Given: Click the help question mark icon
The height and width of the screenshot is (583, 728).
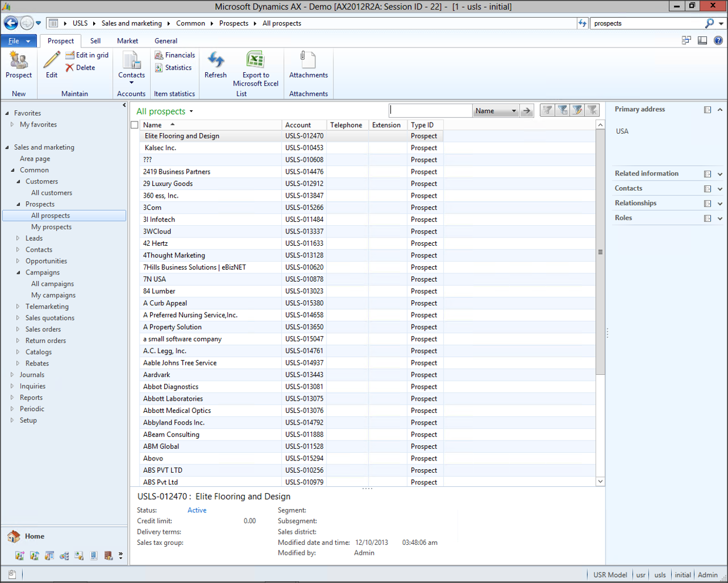Looking at the screenshot, I should [718, 40].
